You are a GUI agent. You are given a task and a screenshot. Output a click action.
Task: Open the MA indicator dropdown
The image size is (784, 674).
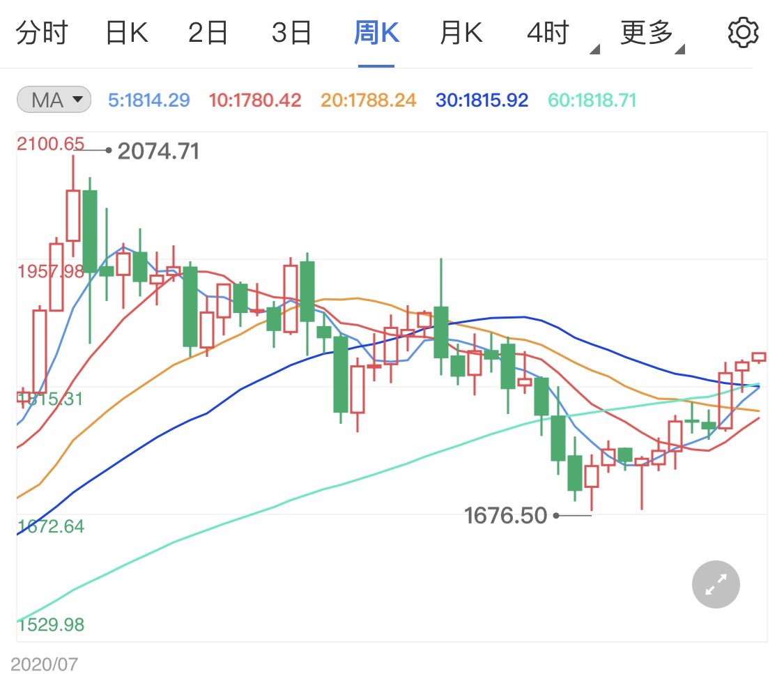pos(53,99)
